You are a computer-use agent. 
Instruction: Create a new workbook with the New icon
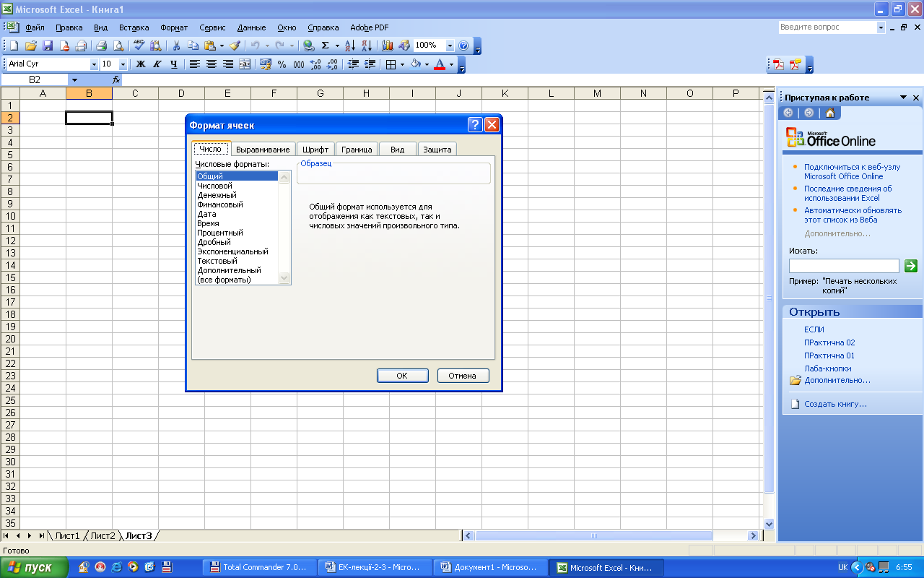tap(14, 46)
